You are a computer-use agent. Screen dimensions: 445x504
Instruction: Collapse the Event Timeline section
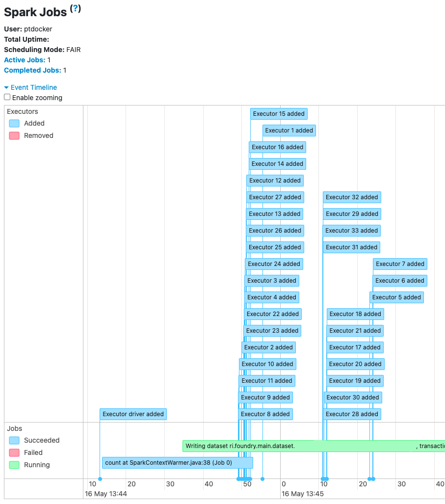(x=30, y=87)
